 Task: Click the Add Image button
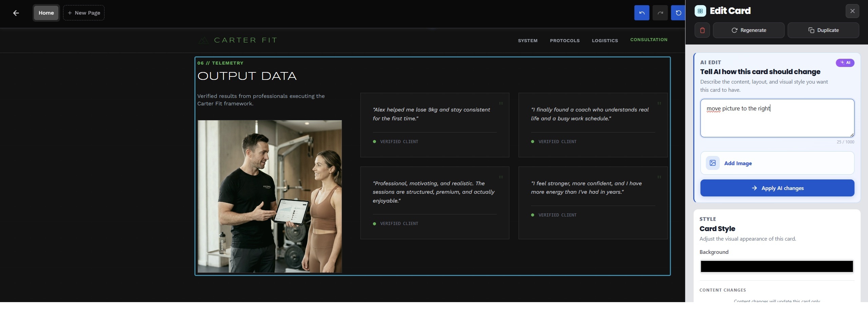[x=777, y=163]
